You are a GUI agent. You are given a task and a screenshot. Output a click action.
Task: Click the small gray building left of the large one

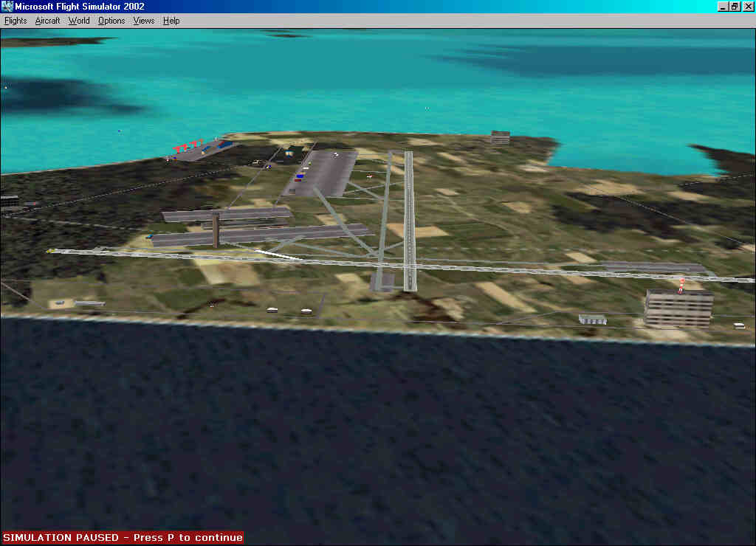click(x=592, y=319)
